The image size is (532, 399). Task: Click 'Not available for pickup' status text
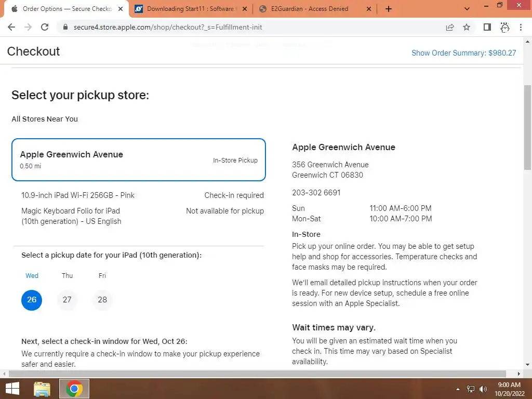coord(224,211)
